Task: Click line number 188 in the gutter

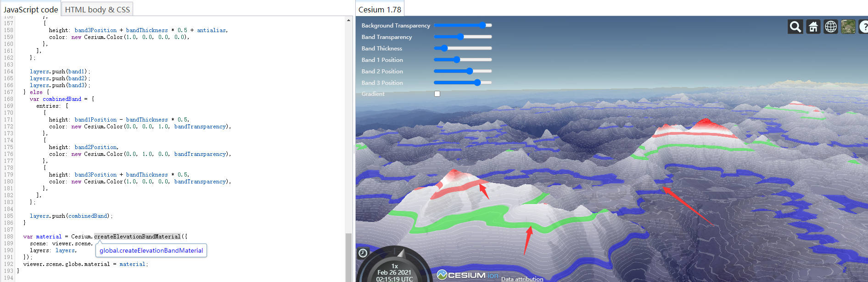Action: point(9,237)
